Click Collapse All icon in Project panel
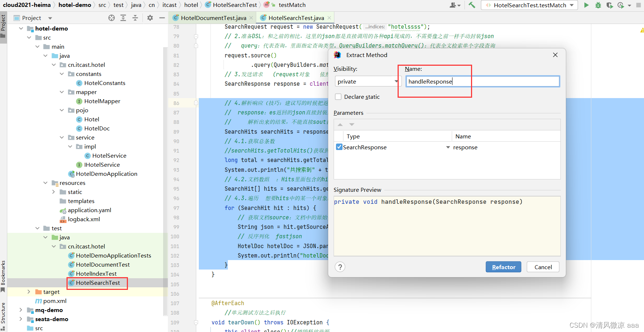 coord(135,18)
